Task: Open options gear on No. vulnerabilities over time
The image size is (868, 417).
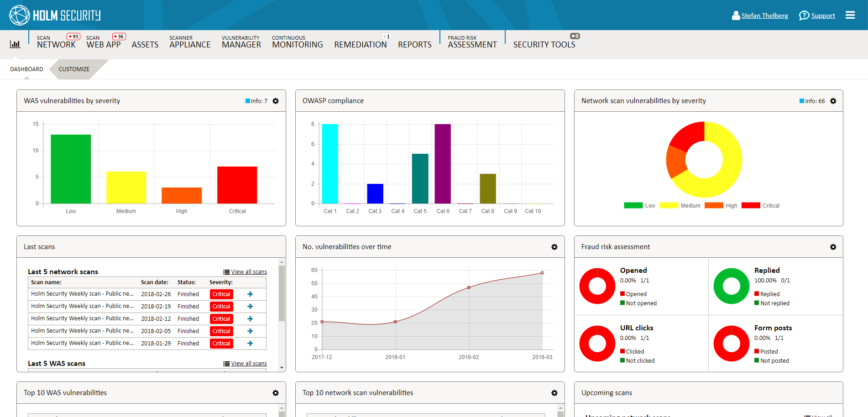Action: point(554,247)
